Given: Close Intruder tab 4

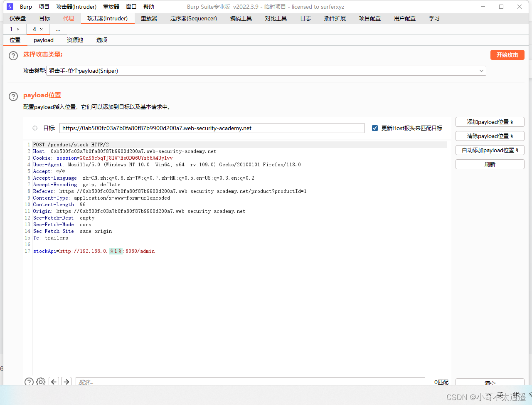Looking at the screenshot, I should click(x=41, y=29).
